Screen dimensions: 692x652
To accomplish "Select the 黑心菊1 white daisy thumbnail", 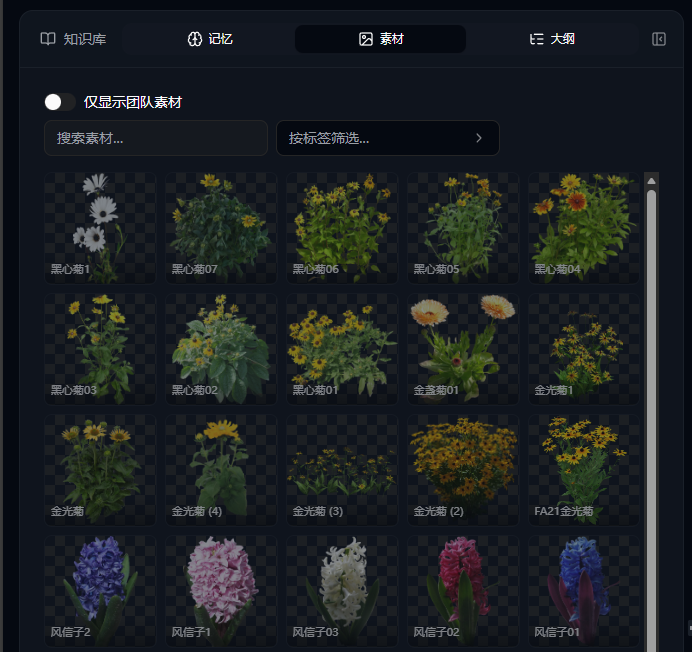I will [x=100, y=228].
